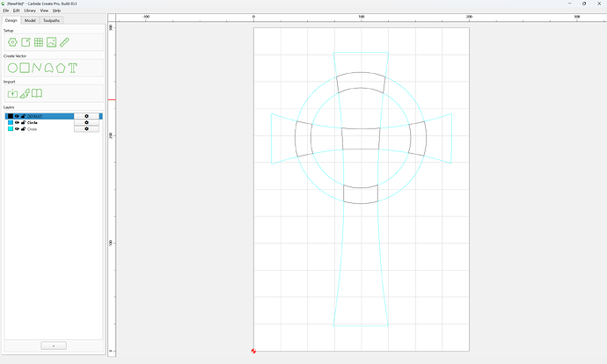The width and height of the screenshot is (607, 364).
Task: Click the background image icon
Action: point(52,42)
